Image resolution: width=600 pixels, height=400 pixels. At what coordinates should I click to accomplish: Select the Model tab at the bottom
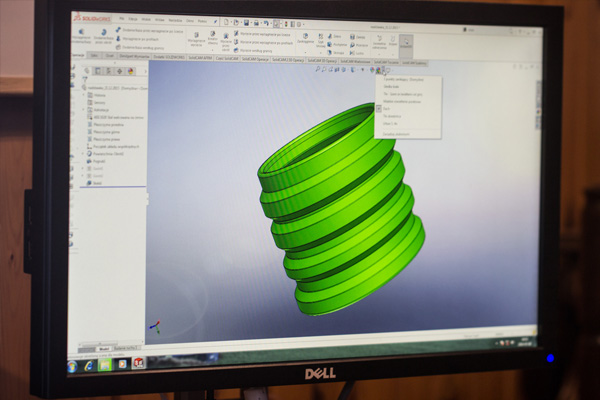(102, 347)
